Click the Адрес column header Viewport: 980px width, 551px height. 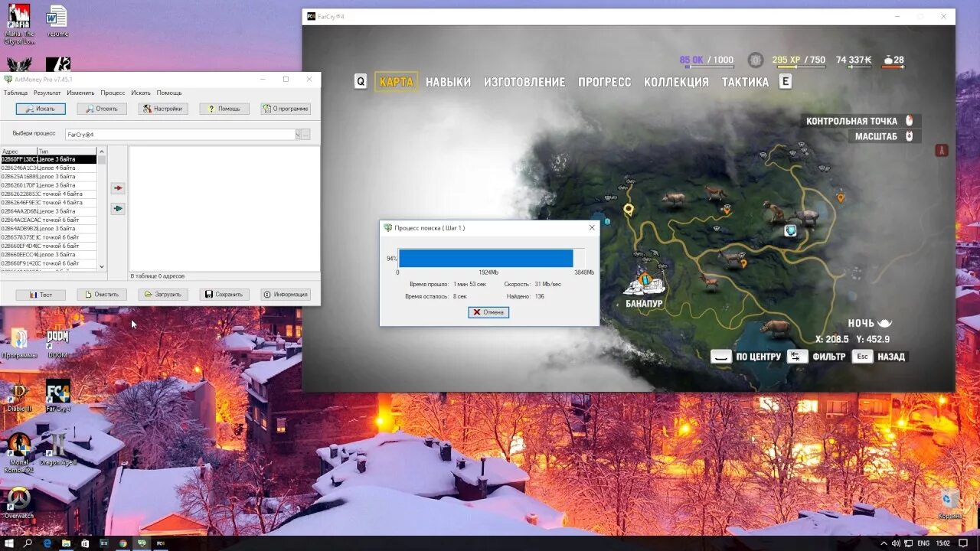[18, 152]
